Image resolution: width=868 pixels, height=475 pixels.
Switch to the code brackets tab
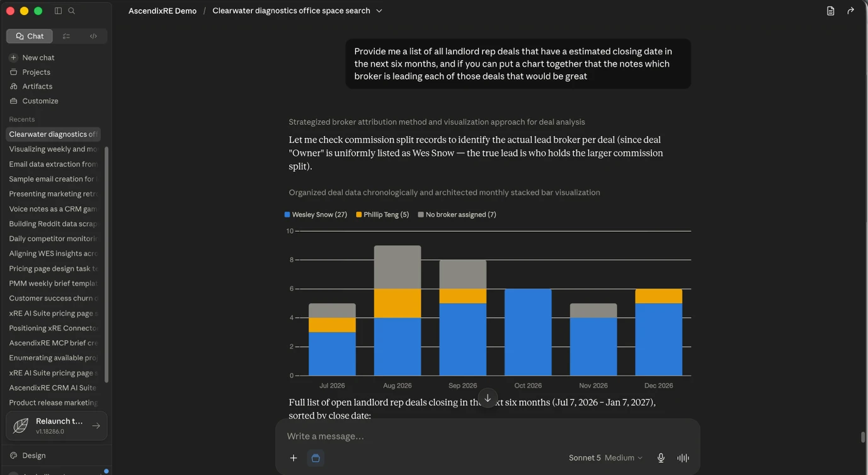click(x=93, y=36)
